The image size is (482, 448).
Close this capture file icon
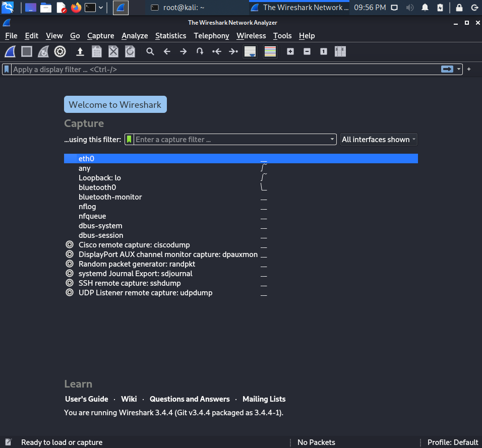click(x=113, y=51)
